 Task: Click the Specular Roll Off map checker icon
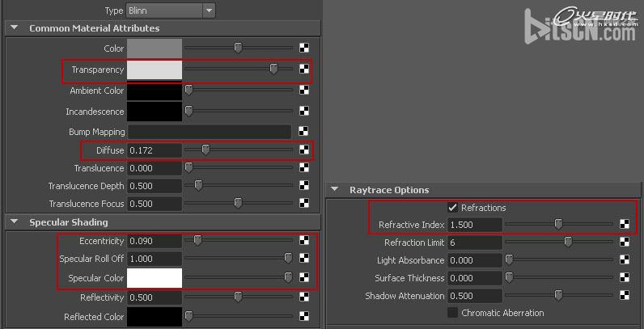tap(304, 258)
